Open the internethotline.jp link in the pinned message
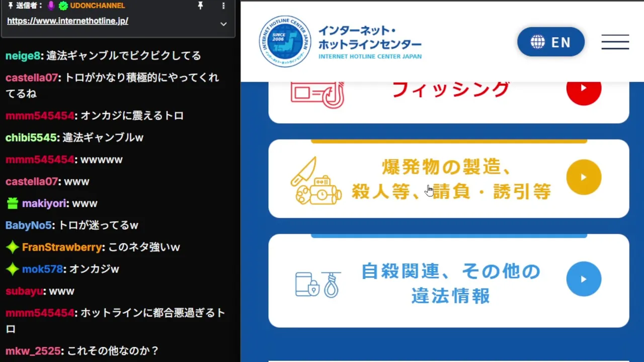Image resolution: width=644 pixels, height=362 pixels. click(x=67, y=21)
